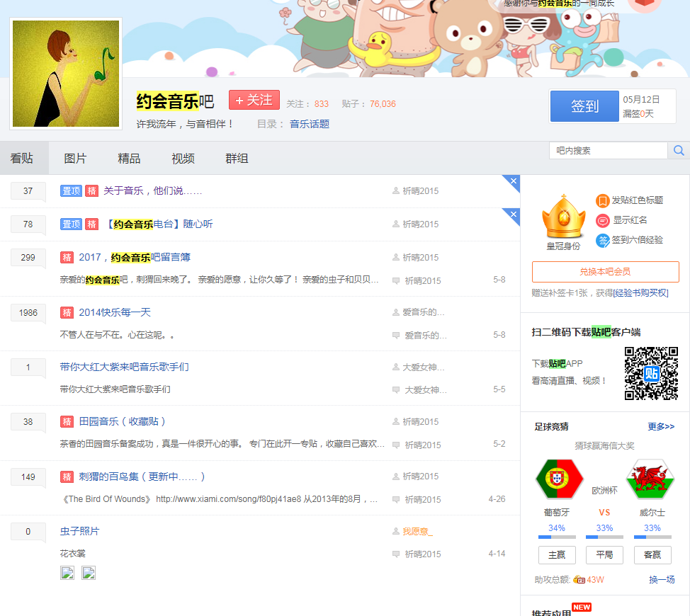Click the Wales flag icon
The width and height of the screenshot is (690, 616).
click(x=650, y=479)
